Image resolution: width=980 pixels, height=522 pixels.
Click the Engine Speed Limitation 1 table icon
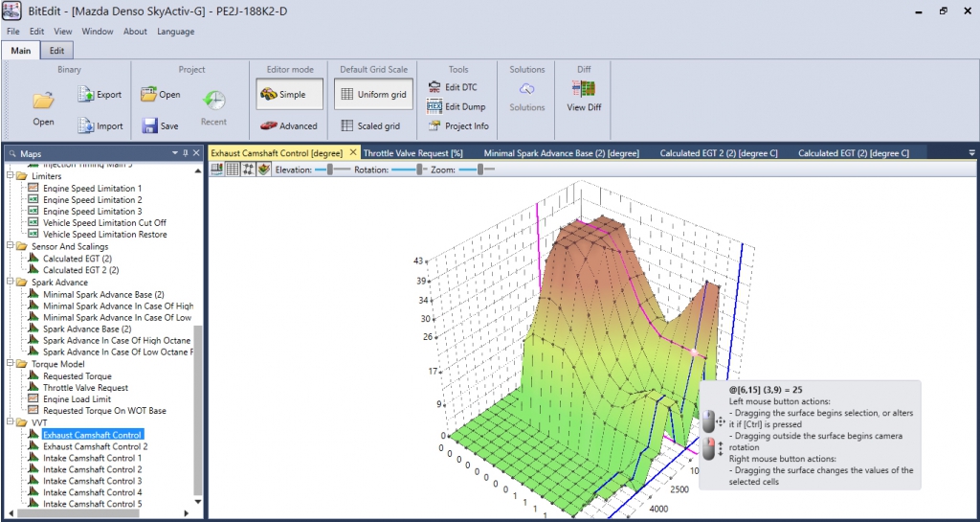tap(33, 188)
